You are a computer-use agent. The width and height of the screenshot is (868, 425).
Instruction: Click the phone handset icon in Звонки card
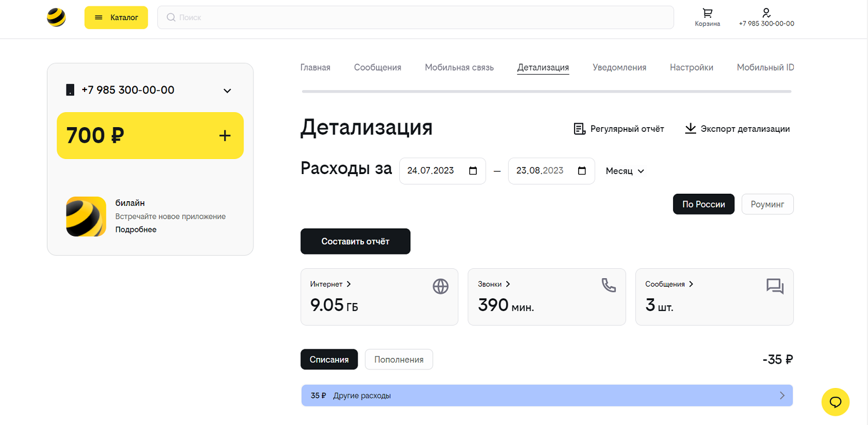point(609,285)
